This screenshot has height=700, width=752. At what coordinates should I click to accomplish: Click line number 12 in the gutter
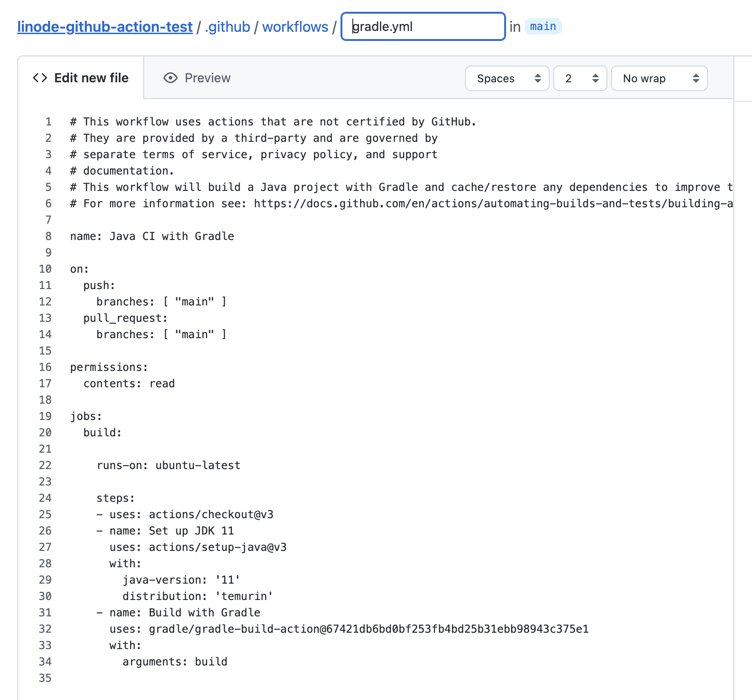45,302
